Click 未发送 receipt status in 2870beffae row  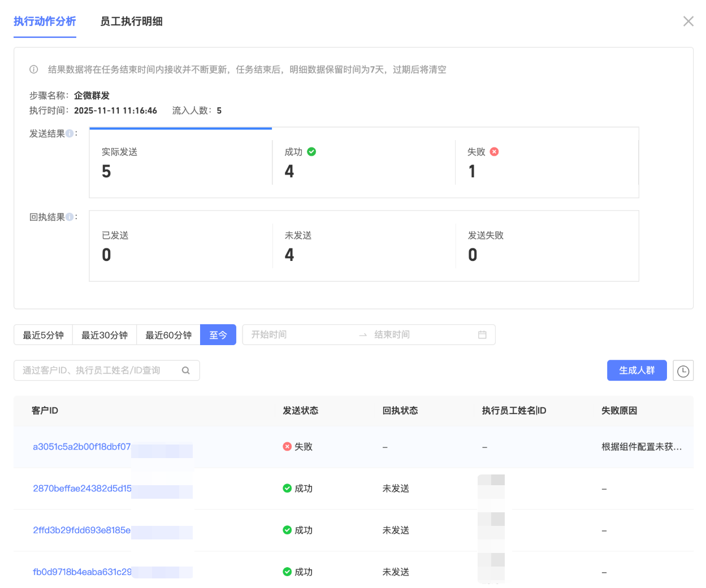(x=396, y=489)
